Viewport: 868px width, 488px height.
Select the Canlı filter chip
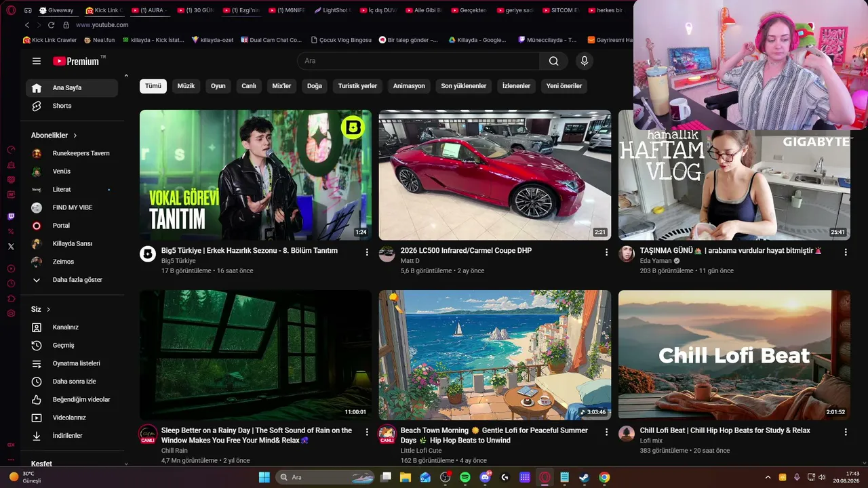point(249,86)
